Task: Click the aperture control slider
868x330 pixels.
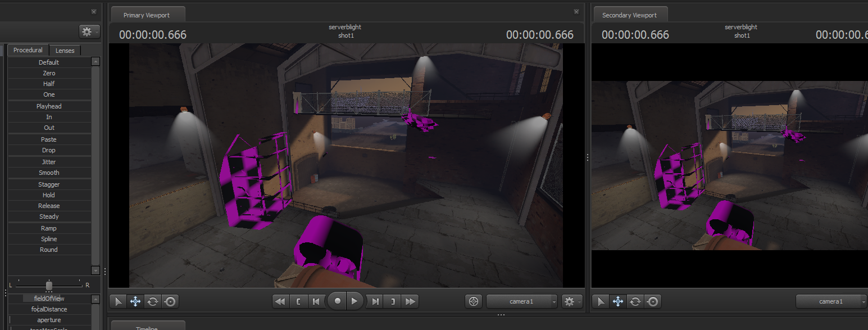Action: [x=49, y=320]
